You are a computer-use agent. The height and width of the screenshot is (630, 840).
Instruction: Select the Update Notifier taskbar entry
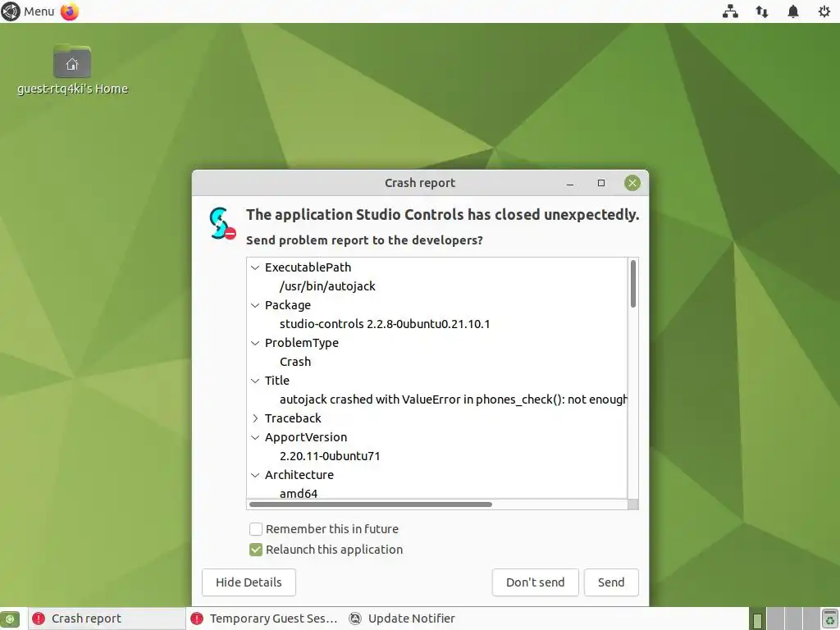pos(402,619)
